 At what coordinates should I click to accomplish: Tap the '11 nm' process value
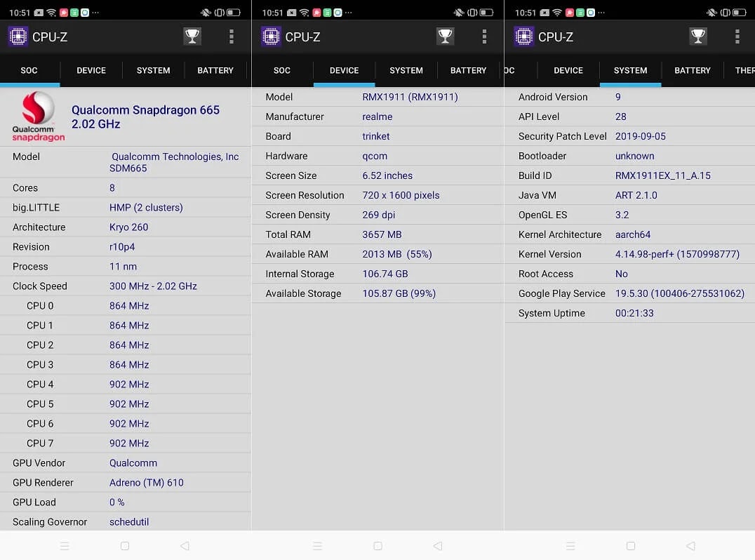click(x=123, y=267)
